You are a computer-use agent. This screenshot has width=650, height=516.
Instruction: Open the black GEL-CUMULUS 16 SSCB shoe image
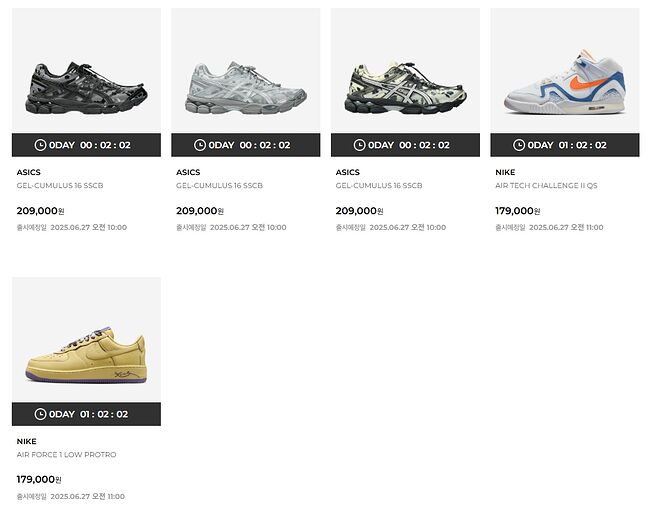tap(86, 70)
